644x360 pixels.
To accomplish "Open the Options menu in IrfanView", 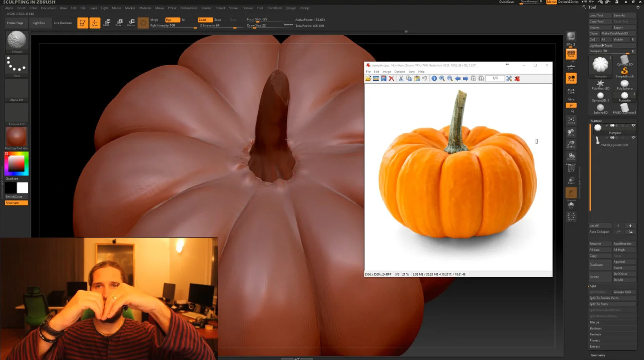I will (x=400, y=72).
